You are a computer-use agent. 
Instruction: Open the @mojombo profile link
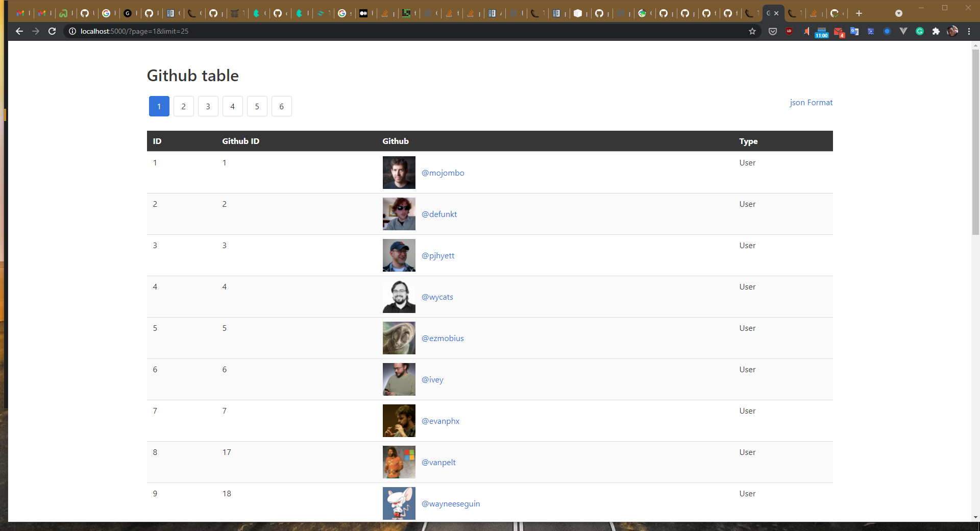click(443, 173)
